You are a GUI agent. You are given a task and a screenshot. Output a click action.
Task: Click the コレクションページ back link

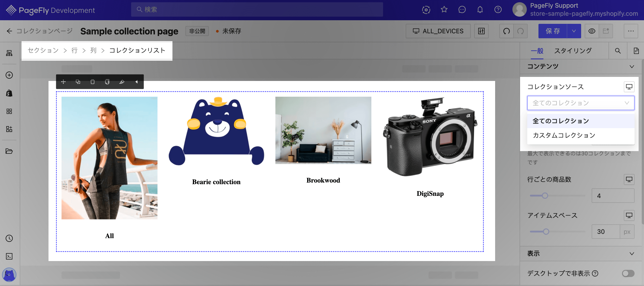(x=44, y=31)
